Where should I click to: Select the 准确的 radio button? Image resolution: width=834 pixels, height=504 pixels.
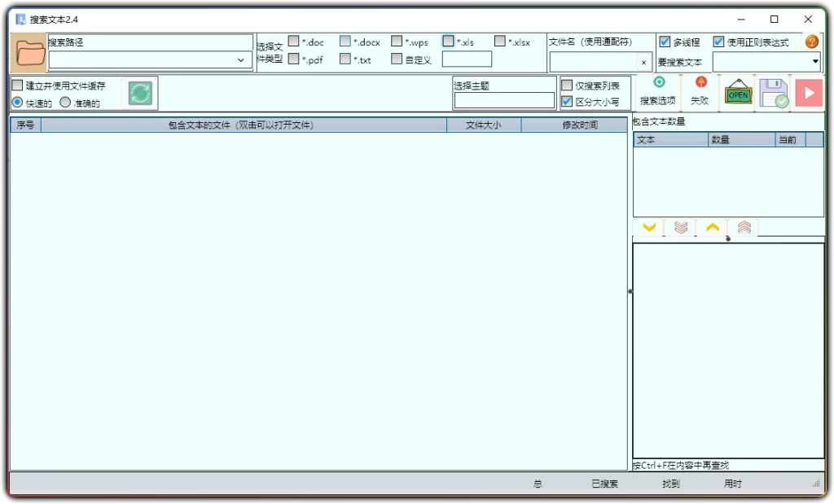point(65,102)
